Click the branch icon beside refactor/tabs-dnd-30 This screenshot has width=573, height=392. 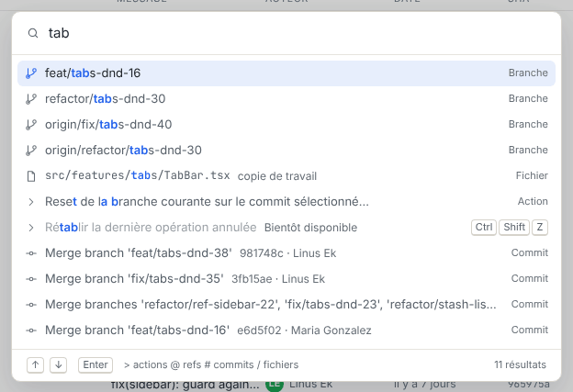pyautogui.click(x=31, y=99)
